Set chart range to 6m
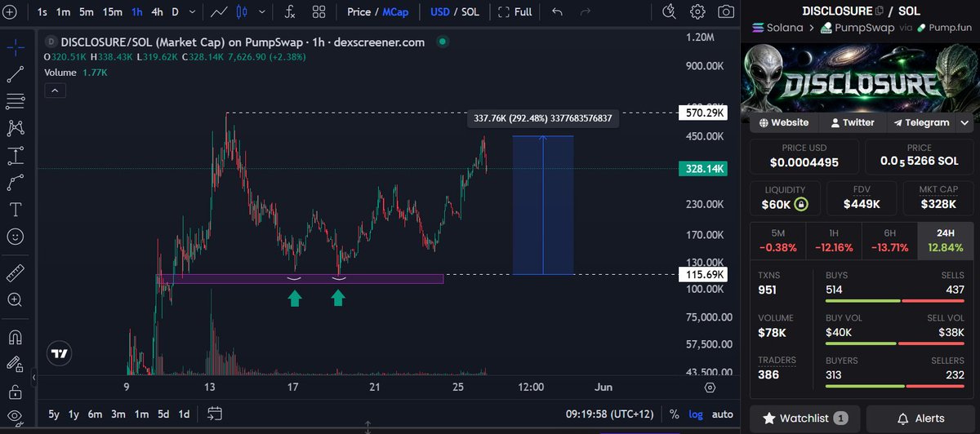 pos(96,414)
